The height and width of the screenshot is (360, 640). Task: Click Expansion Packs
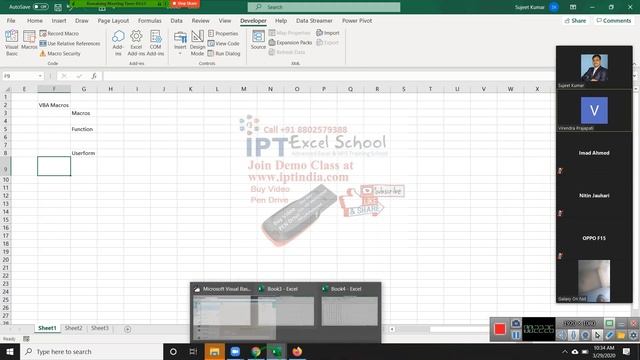click(290, 42)
